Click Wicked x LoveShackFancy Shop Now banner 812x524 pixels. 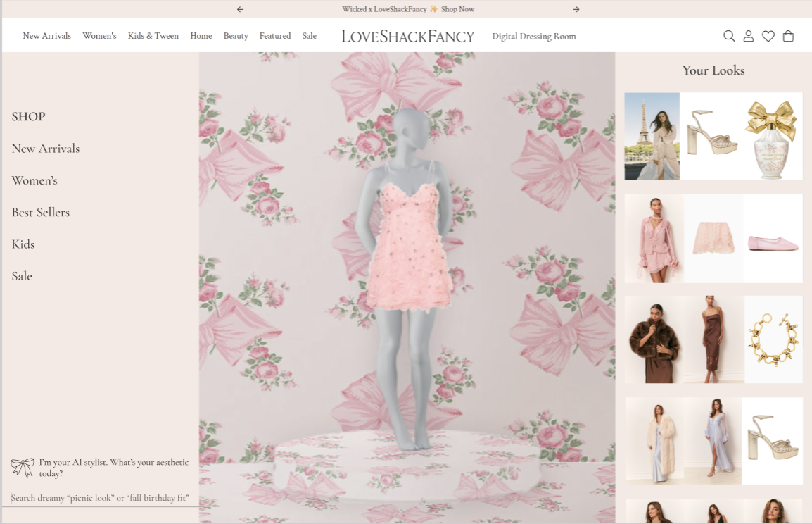408,9
